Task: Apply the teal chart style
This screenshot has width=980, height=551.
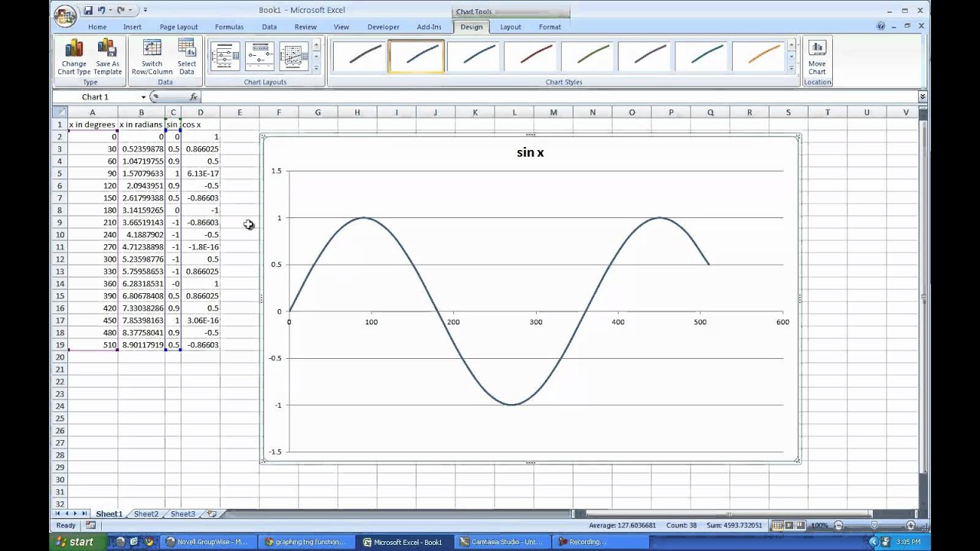Action: tap(703, 57)
